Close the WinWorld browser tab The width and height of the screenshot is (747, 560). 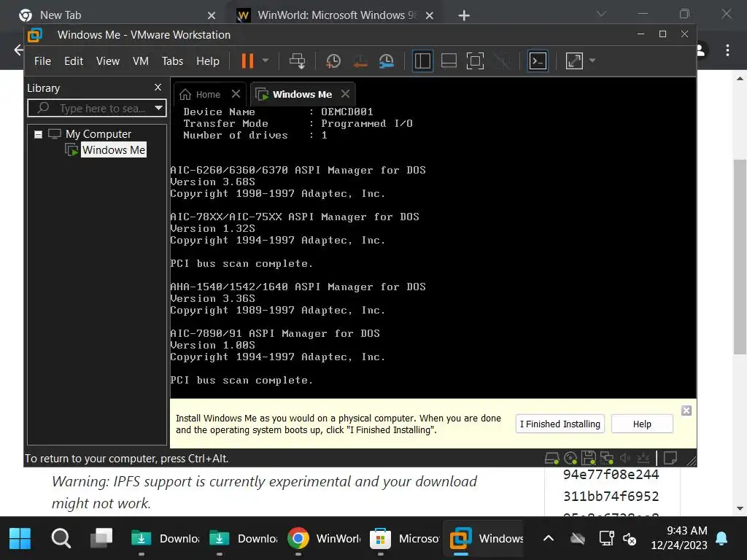429,16
